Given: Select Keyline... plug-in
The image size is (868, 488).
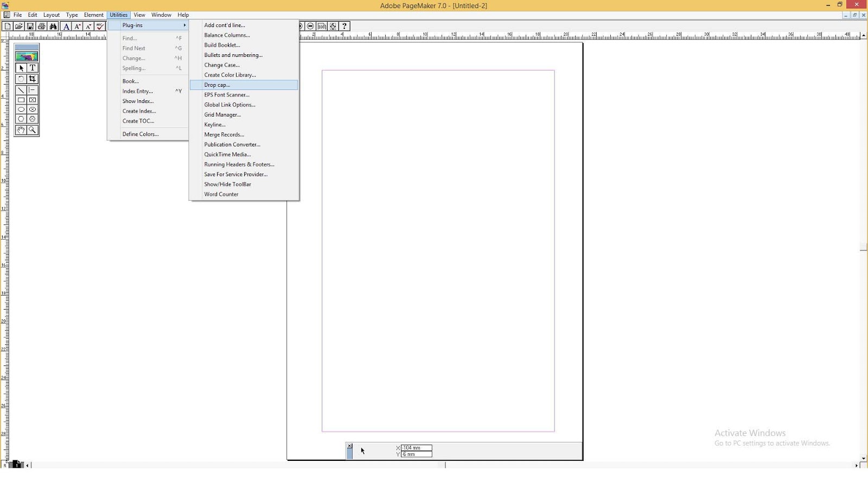Looking at the screenshot, I should (x=244, y=125).
